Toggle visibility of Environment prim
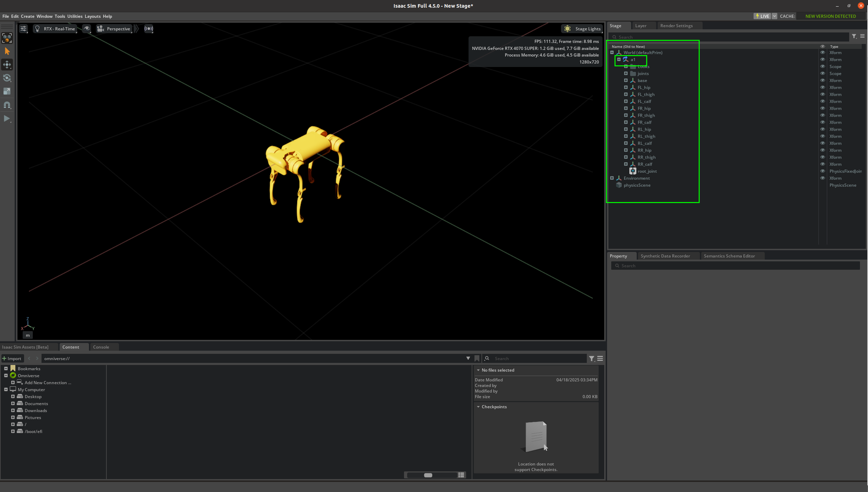Image resolution: width=868 pixels, height=492 pixels. click(x=823, y=178)
